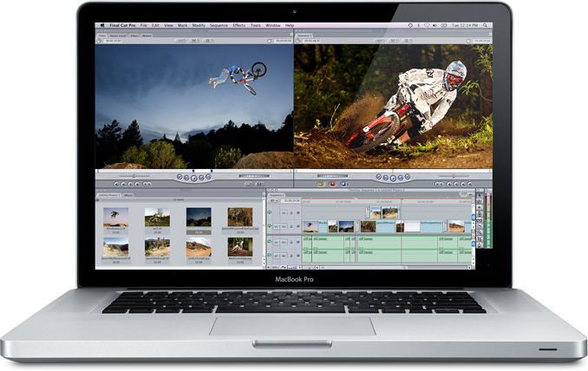
Task: Click the Wi-Fi status icon in menu bar
Action: pyautogui.click(x=427, y=25)
